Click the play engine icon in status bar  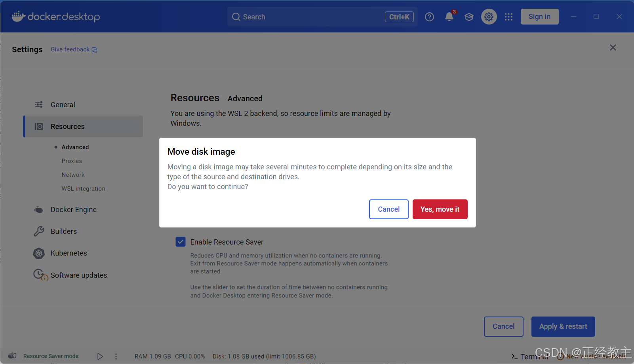point(100,356)
